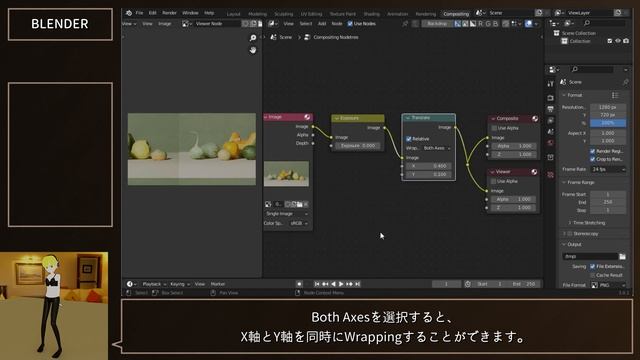
Task: Toggle the Use Nodes checkbox
Action: pyautogui.click(x=350, y=24)
